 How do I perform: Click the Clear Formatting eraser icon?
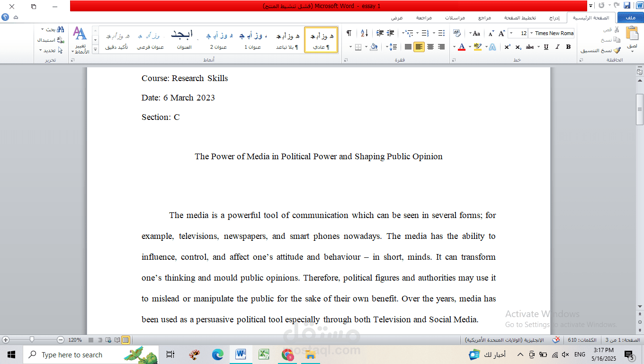456,33
